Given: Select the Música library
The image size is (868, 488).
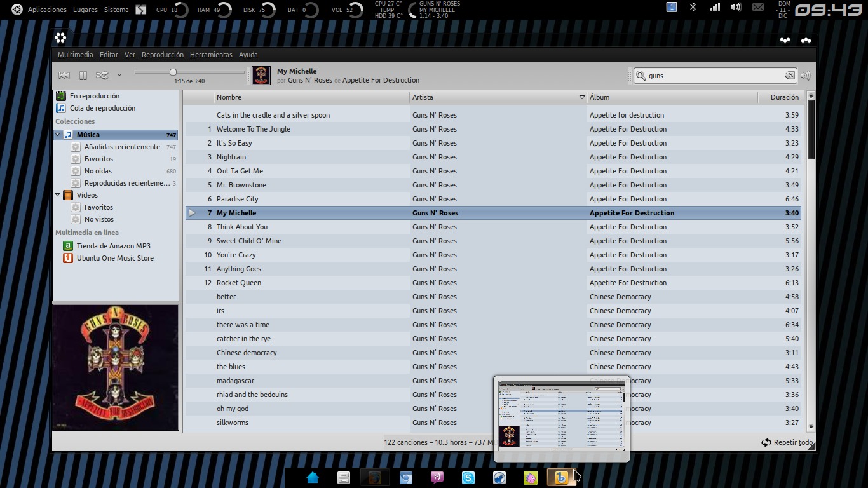Looking at the screenshot, I should coord(116,135).
